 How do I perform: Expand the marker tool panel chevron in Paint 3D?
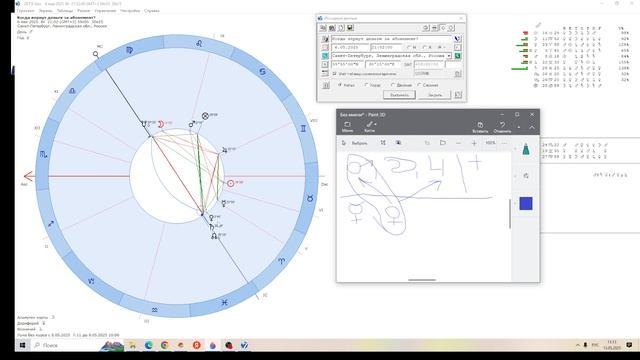pyautogui.click(x=515, y=149)
